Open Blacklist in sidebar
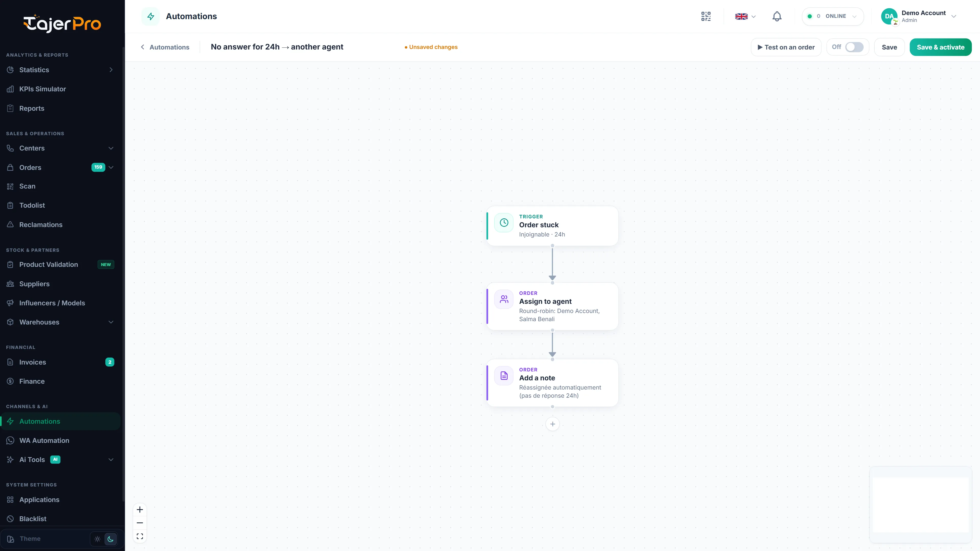980x551 pixels. click(x=60, y=519)
